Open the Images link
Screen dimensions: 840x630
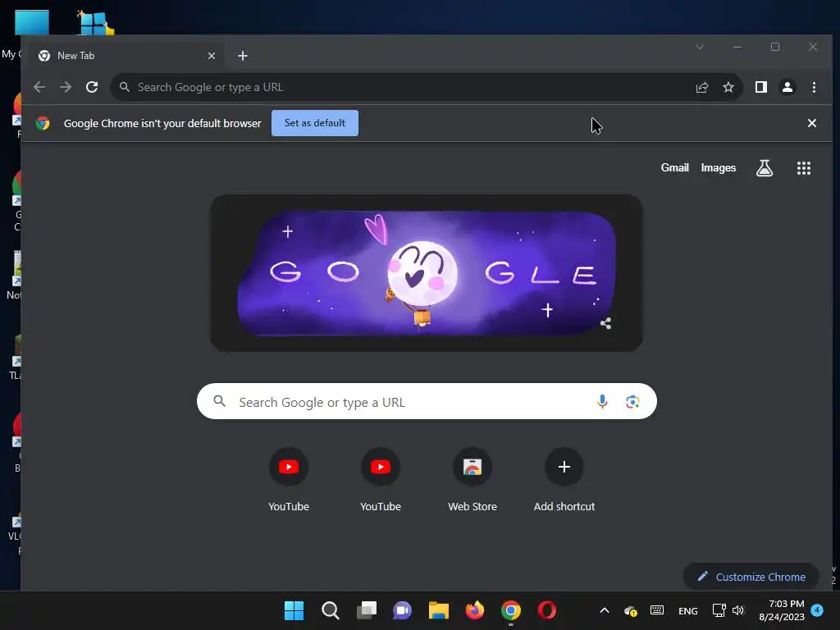(719, 167)
